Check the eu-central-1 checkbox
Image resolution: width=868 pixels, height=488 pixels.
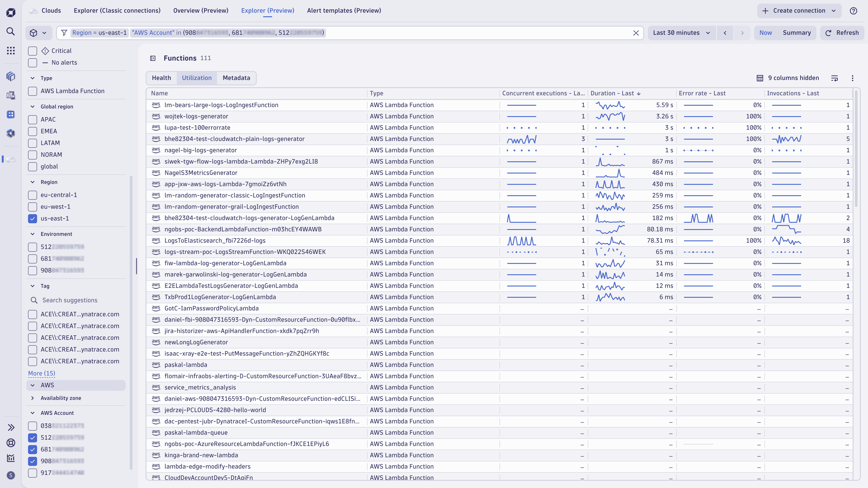point(32,195)
